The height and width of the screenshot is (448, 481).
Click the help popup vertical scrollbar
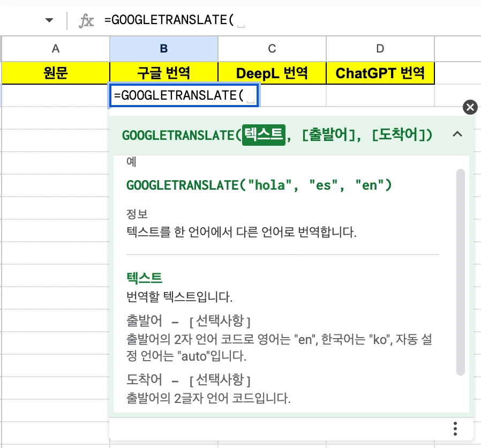(x=461, y=272)
